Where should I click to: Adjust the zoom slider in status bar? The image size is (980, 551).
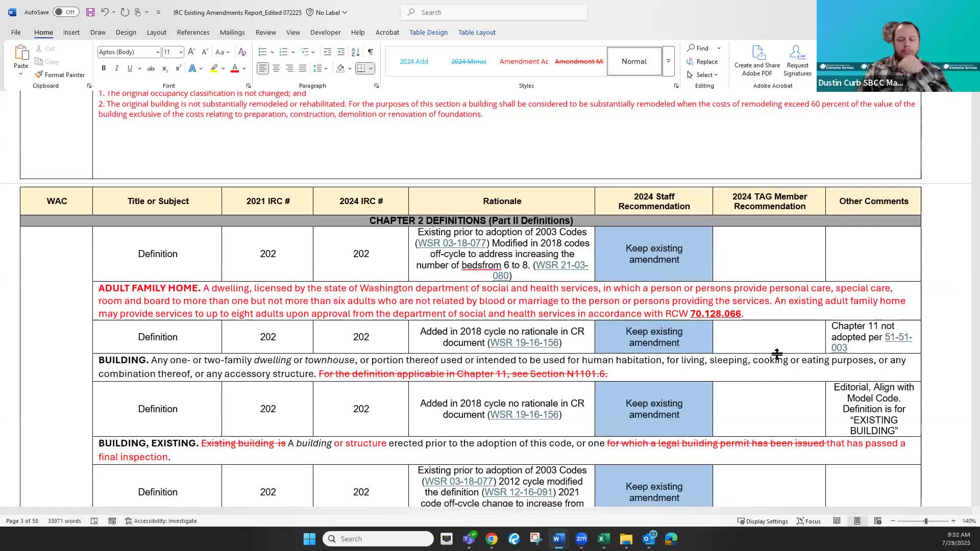925,521
